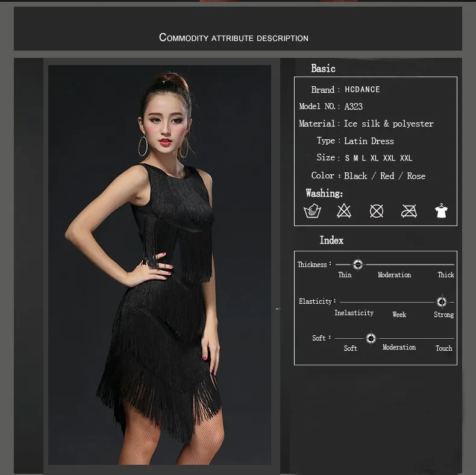
Task: Click the hang dry shirt icon
Action: [x=441, y=210]
